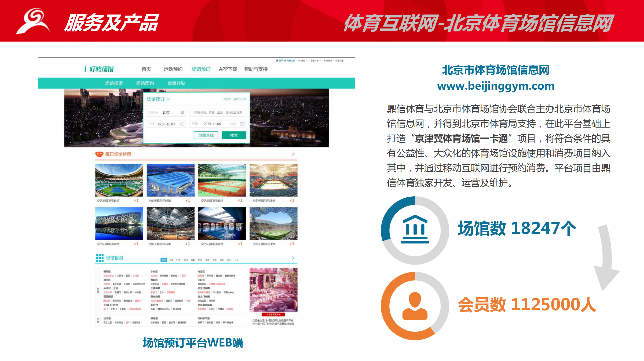The width and height of the screenshot is (644, 361).
Task: Click the red 点击查看更多 button under the ad
Action: pos(273,314)
